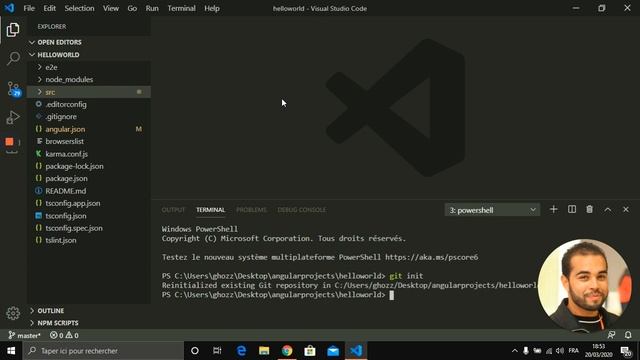Open the File menu
This screenshot has width=640, height=360.
coord(29,8)
